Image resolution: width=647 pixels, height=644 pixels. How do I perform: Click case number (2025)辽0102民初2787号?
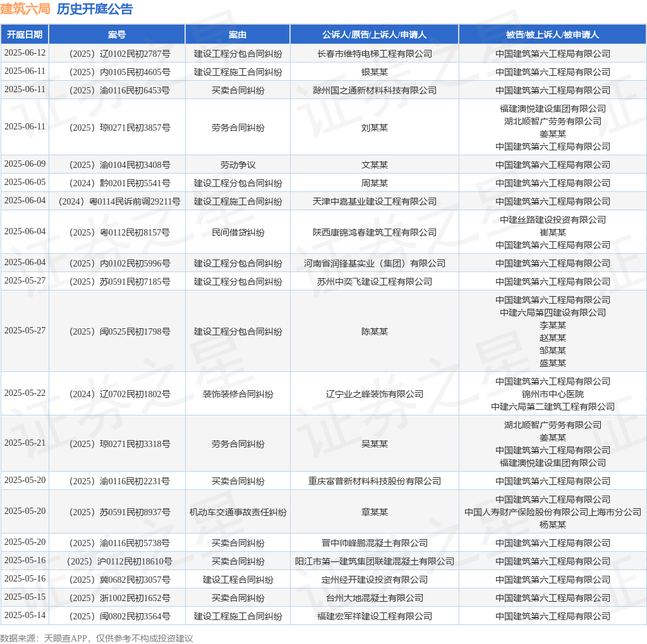click(117, 54)
